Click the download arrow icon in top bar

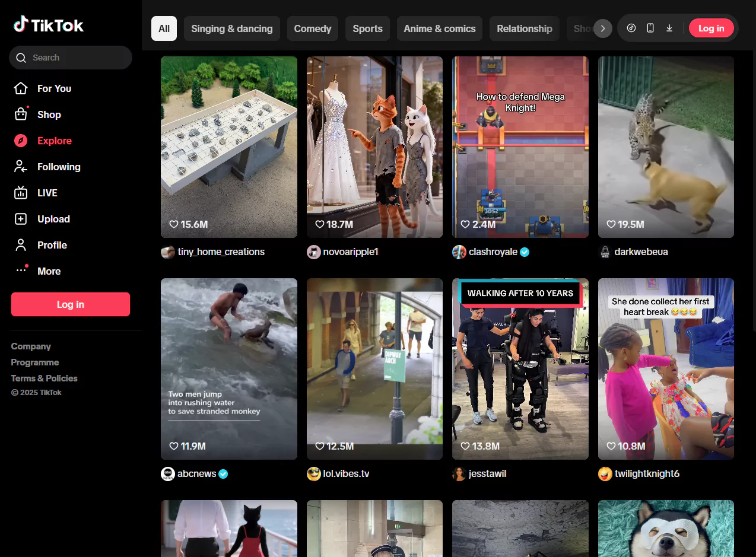pos(669,28)
